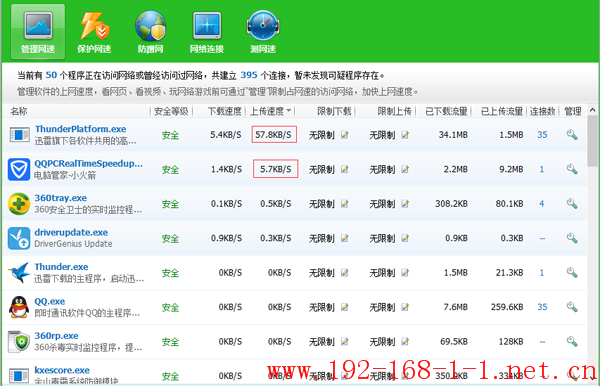600x386 pixels.
Task: Open manage magnifier for QQPCRealTimeSpeedup
Action: (572, 169)
